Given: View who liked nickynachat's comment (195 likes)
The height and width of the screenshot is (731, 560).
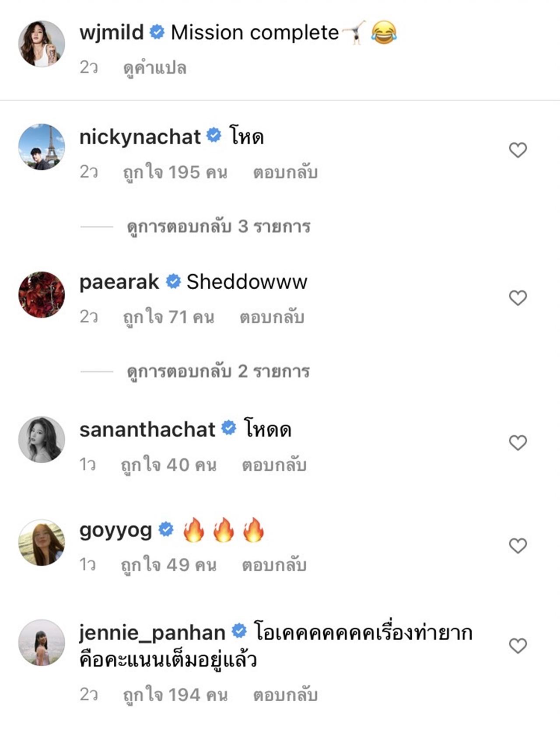Looking at the screenshot, I should click(175, 172).
